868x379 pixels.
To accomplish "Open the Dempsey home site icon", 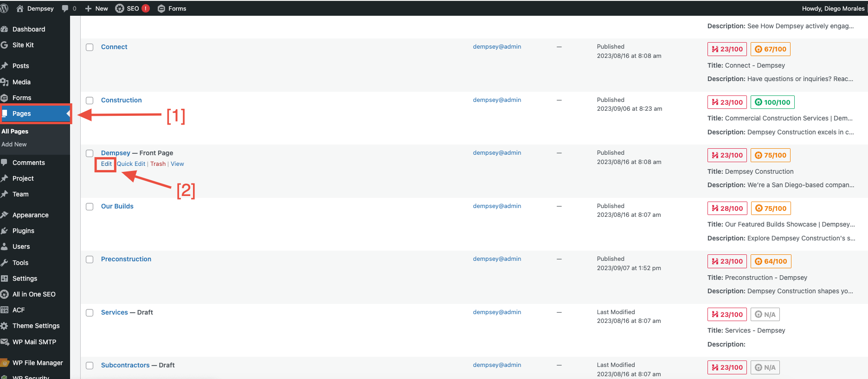I will tap(20, 8).
